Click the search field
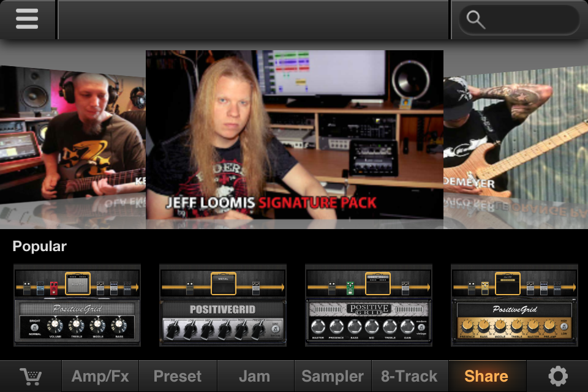This screenshot has width=588, height=392. pos(519,20)
